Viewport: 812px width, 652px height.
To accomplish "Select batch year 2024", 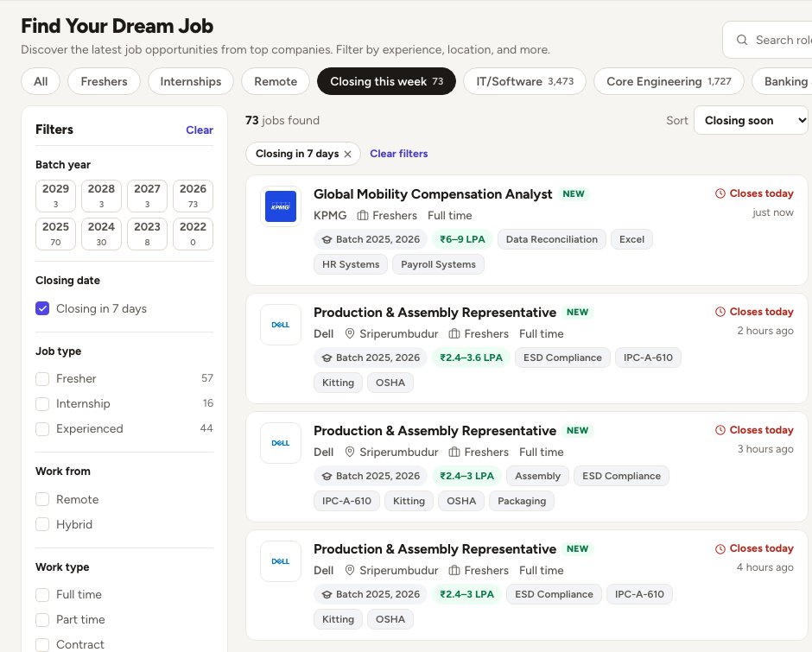I will coord(102,234).
